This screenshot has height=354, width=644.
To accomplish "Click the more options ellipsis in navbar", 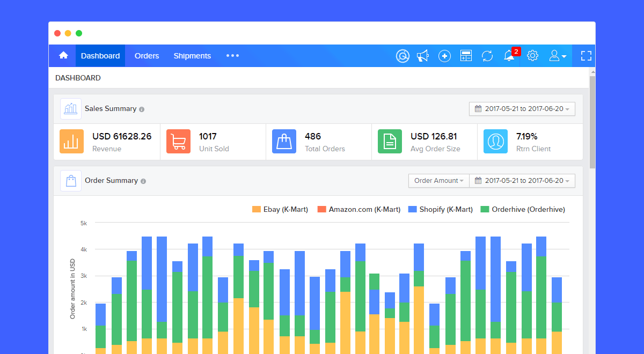I will 232,56.
